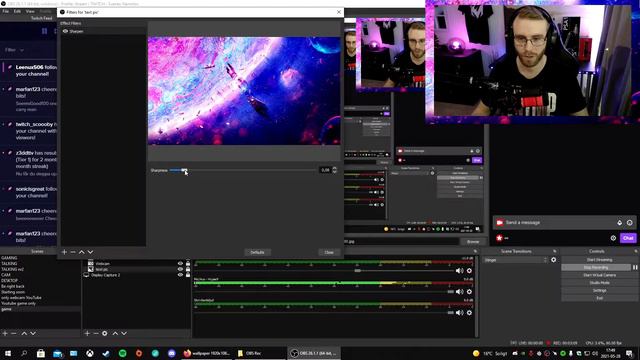The height and width of the screenshot is (360, 640).
Task: Toggle visibility of the Sharpen filter
Action: pos(65,31)
